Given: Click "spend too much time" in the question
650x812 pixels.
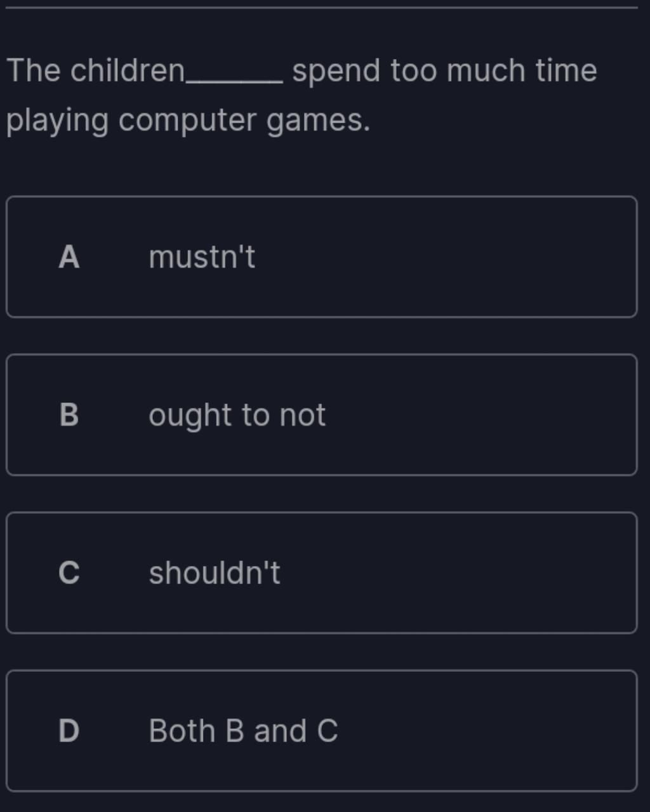Looking at the screenshot, I should coord(444,70).
